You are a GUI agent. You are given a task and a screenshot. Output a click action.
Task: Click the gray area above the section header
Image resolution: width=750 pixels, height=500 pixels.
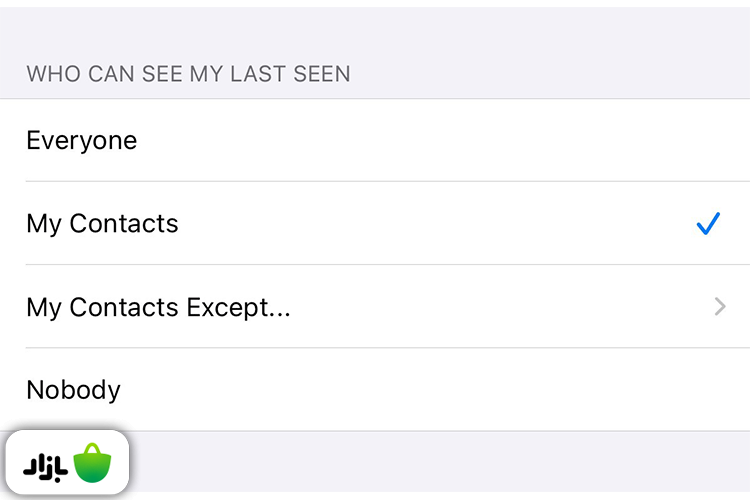375,30
